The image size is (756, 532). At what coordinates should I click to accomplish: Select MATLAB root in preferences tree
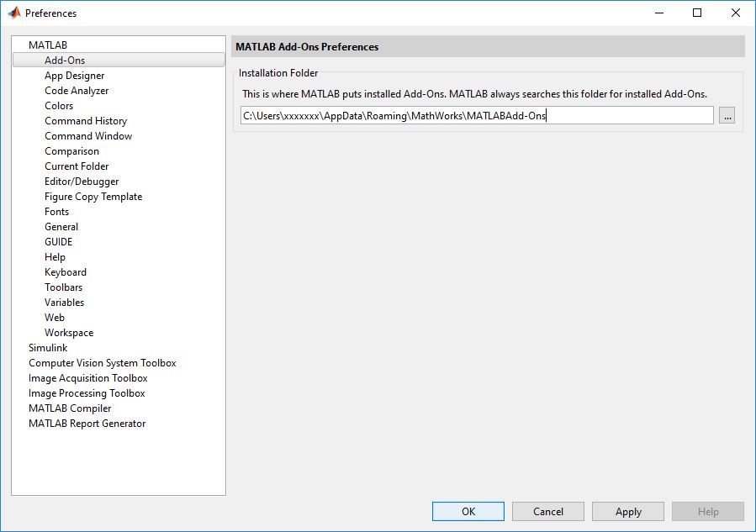click(x=48, y=45)
